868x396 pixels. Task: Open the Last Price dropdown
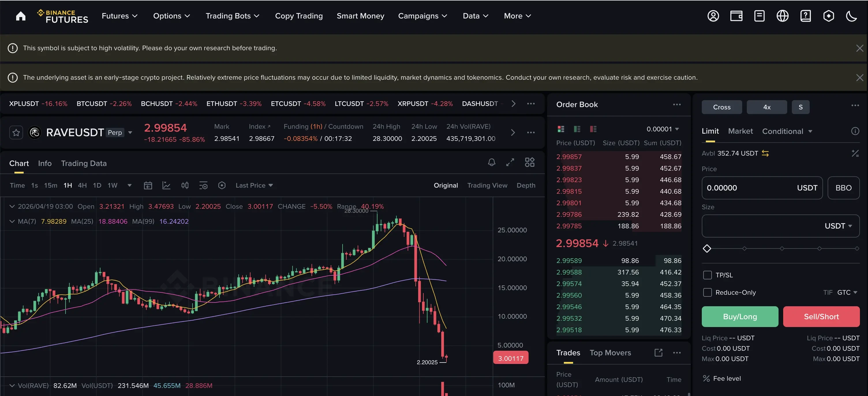254,185
